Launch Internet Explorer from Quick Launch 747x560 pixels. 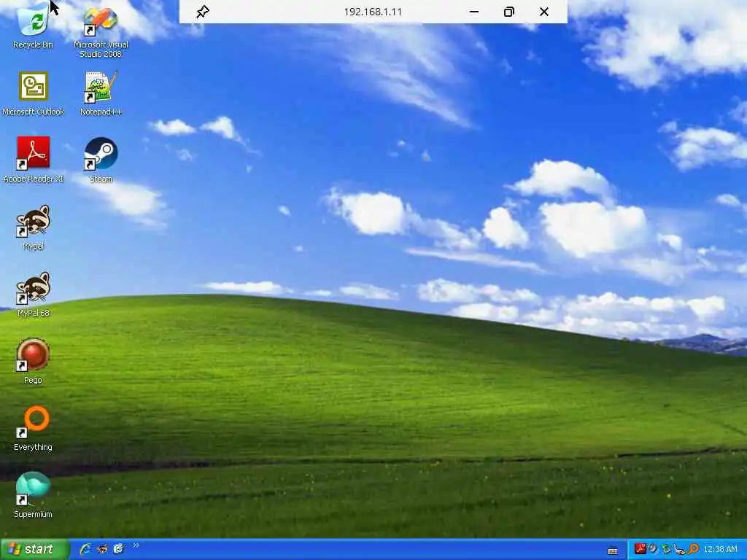[85, 549]
